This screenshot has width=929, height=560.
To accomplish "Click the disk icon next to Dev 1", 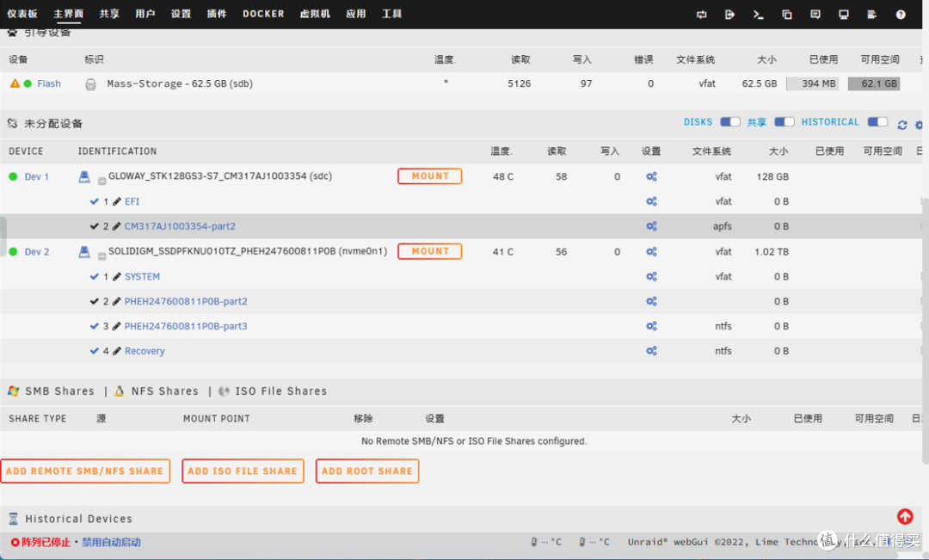I will pyautogui.click(x=84, y=176).
